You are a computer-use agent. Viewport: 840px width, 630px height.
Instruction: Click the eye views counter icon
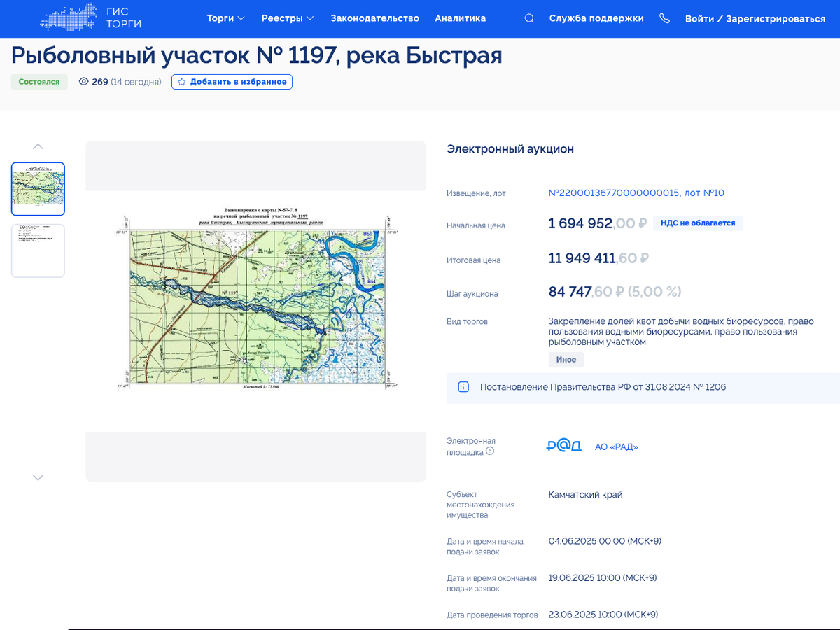pos(84,82)
